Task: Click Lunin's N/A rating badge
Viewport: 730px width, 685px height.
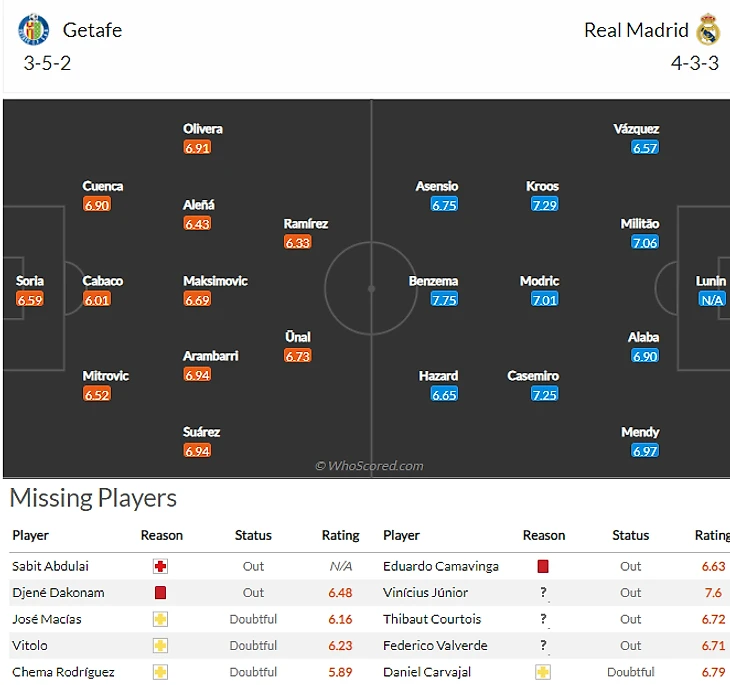Action: click(x=712, y=299)
